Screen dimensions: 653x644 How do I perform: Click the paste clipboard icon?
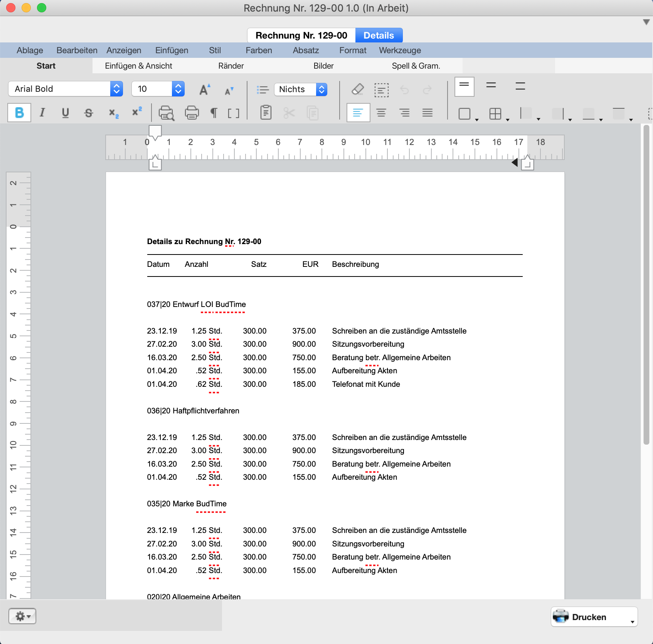tap(266, 112)
